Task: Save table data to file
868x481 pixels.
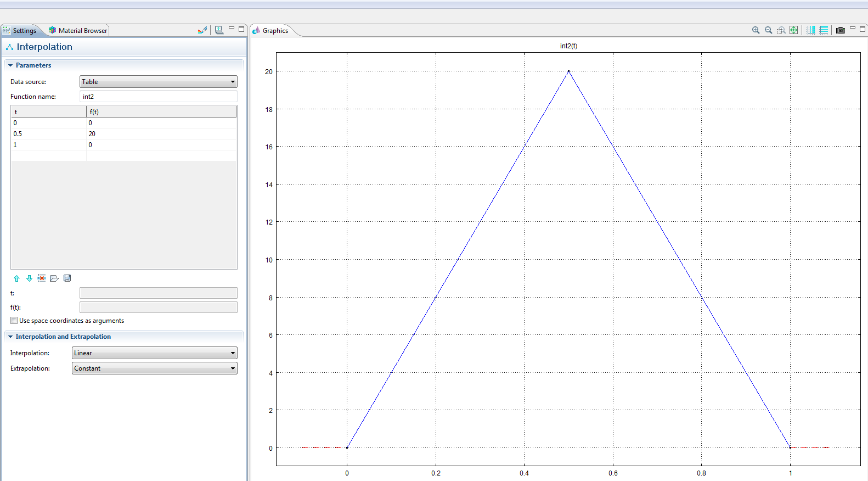Action: pos(67,278)
